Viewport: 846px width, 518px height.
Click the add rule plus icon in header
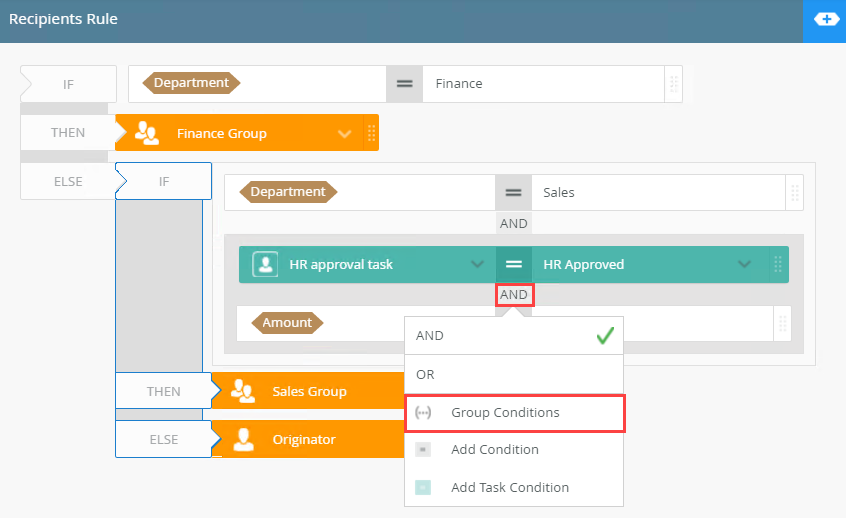point(825,20)
